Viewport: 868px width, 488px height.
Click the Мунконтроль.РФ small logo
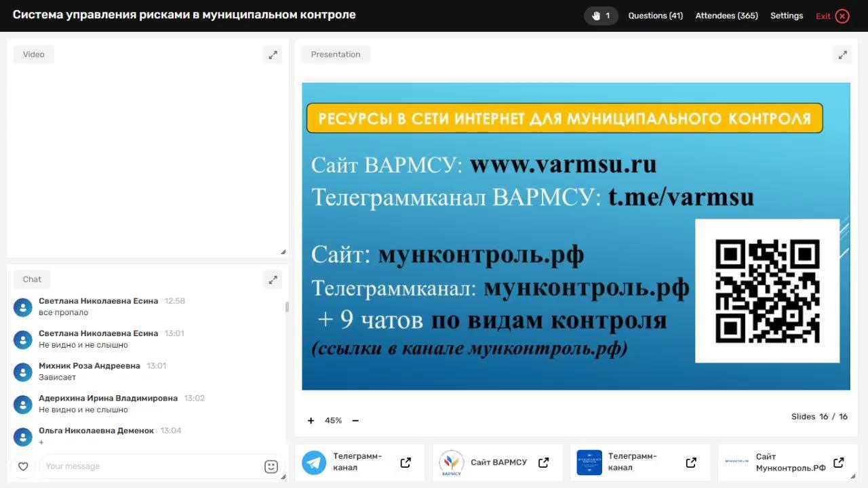click(737, 461)
